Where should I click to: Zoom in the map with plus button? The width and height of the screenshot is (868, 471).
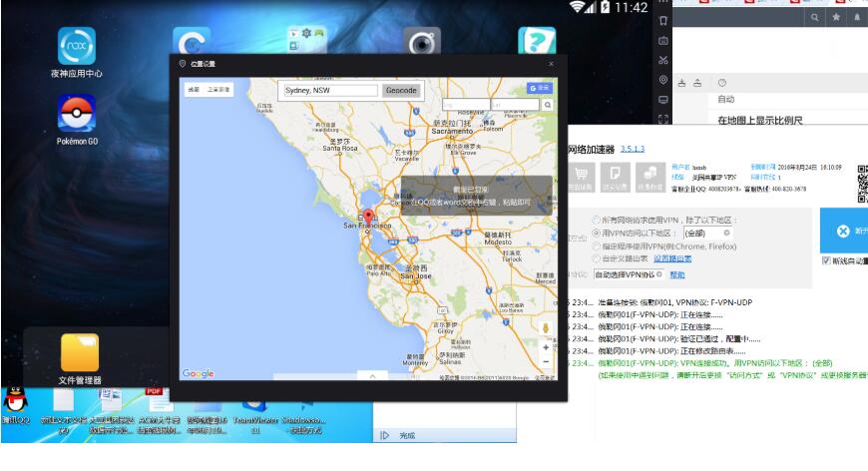click(x=546, y=347)
